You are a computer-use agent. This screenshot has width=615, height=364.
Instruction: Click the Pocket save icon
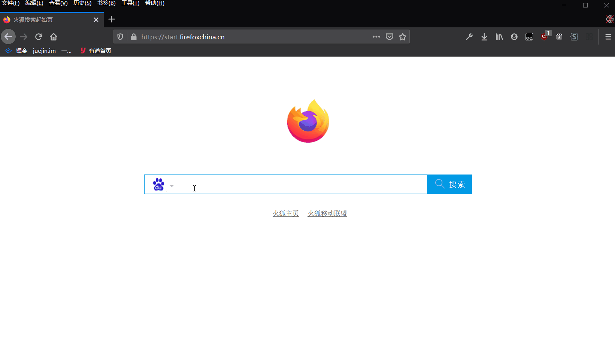390,37
